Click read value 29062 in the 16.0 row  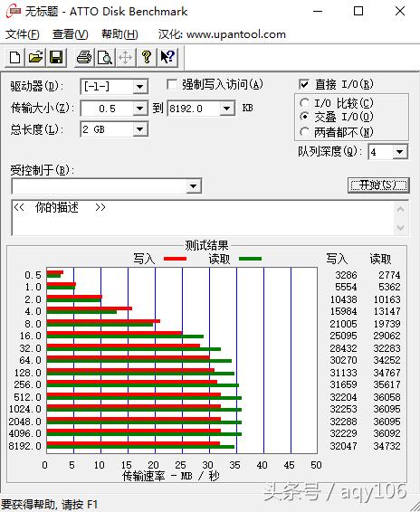coord(387,336)
